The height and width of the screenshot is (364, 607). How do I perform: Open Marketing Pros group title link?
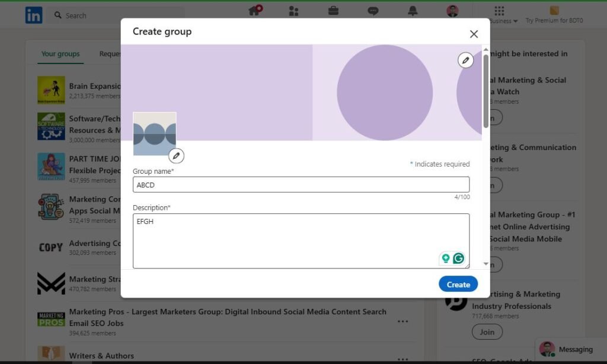click(x=228, y=317)
